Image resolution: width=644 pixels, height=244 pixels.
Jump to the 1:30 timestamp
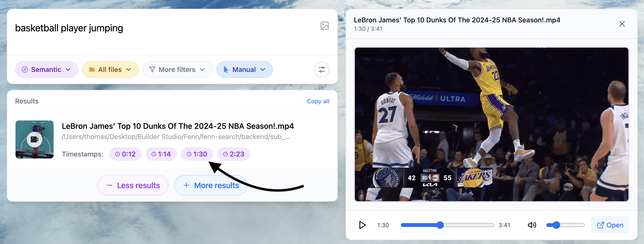click(197, 154)
